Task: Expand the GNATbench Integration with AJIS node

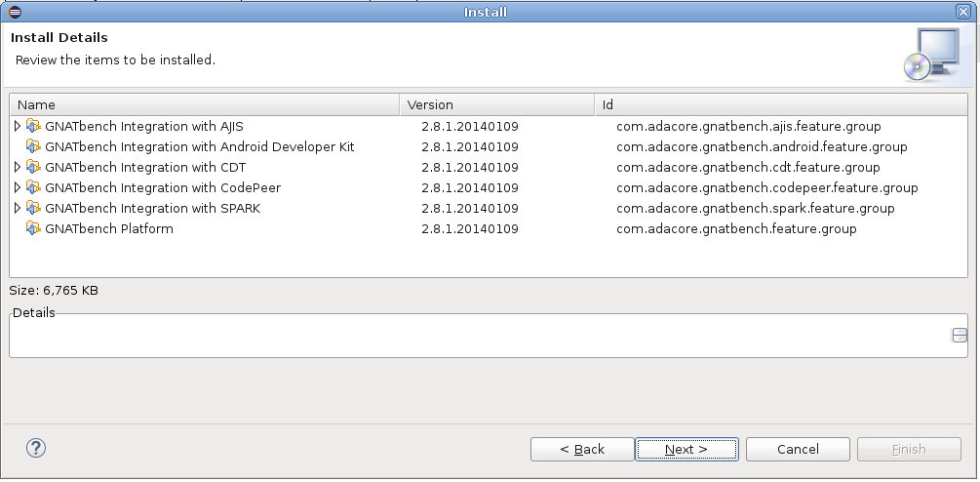Action: 17,126
